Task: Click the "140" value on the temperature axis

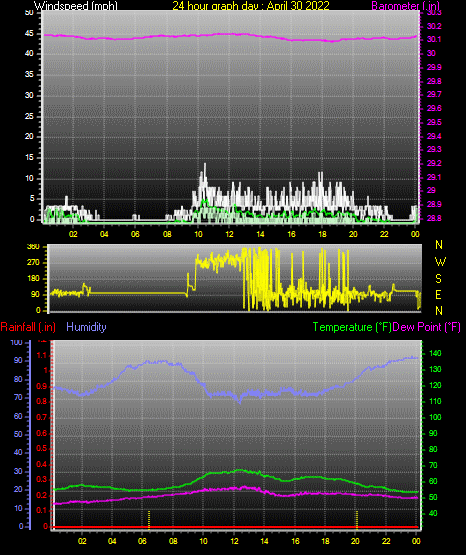Action: tap(435, 353)
